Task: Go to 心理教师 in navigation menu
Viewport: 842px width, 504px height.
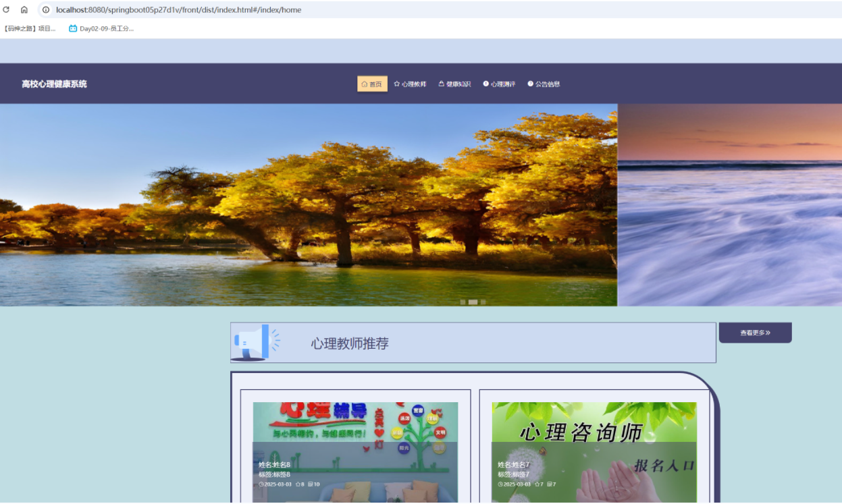Action: point(411,84)
